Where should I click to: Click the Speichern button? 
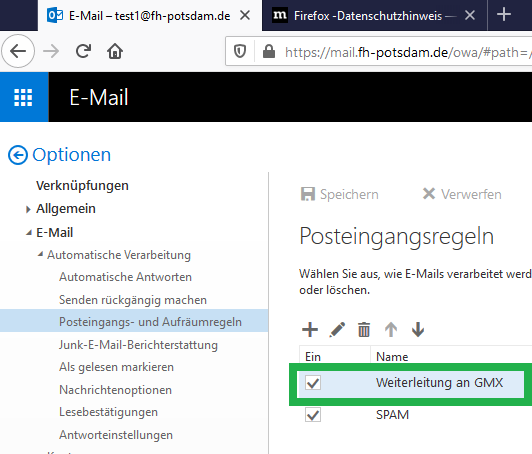coord(339,194)
